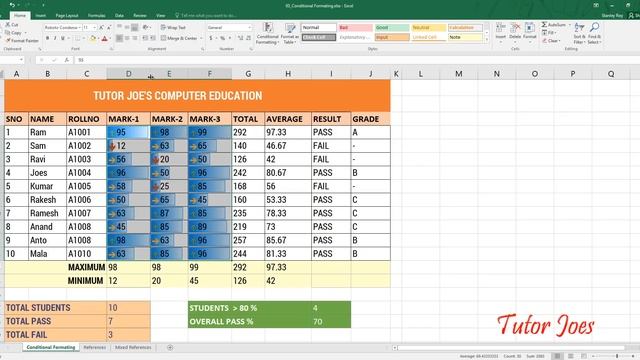Click the Insert Function fx icon
The image size is (640, 360).
tap(67, 60)
